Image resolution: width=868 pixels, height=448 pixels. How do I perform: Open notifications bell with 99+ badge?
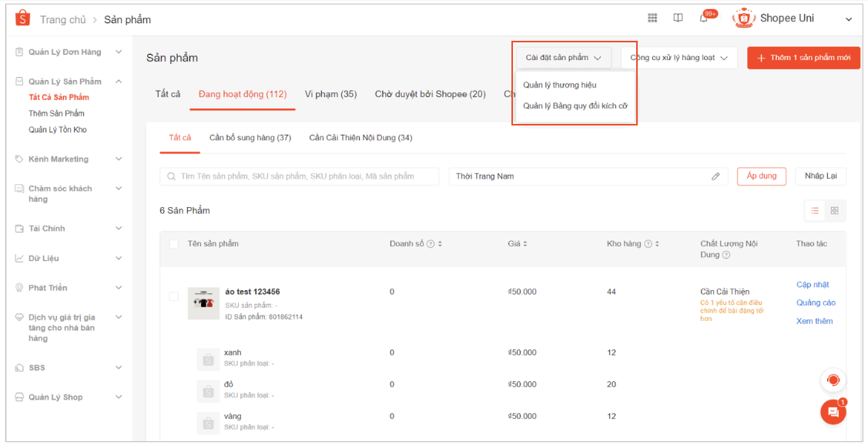click(x=704, y=18)
